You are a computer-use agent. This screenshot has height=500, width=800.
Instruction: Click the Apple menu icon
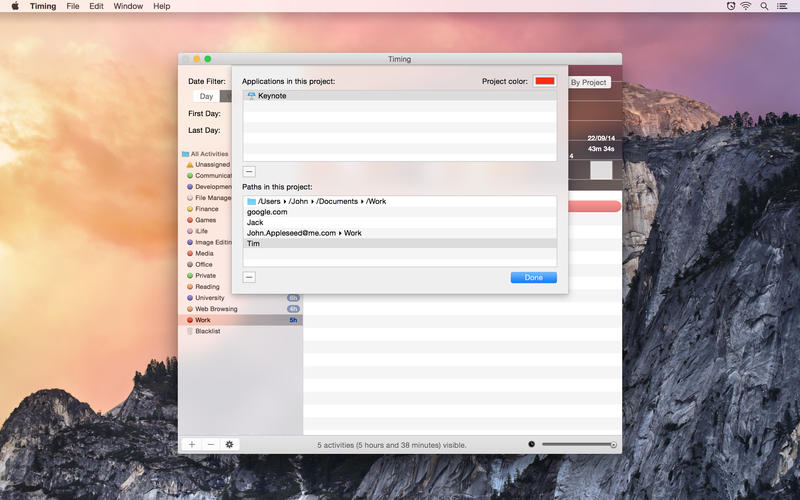pos(14,6)
